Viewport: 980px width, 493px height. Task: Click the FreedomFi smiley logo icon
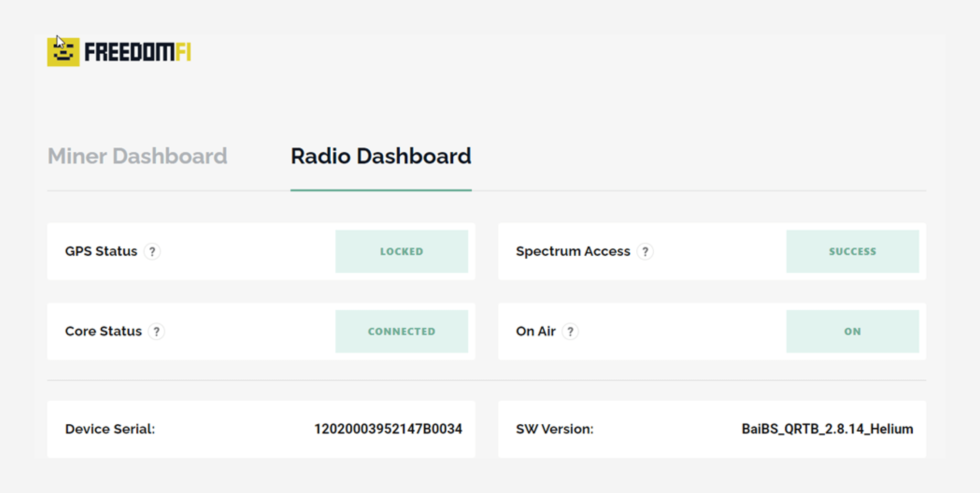pos(63,52)
